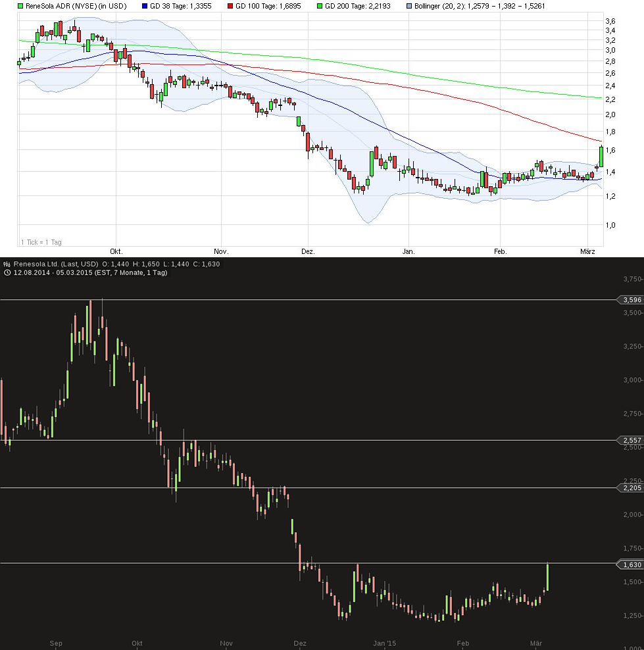Click the Dez. label on upper chart axis
The height and width of the screenshot is (650, 644).
tap(308, 251)
